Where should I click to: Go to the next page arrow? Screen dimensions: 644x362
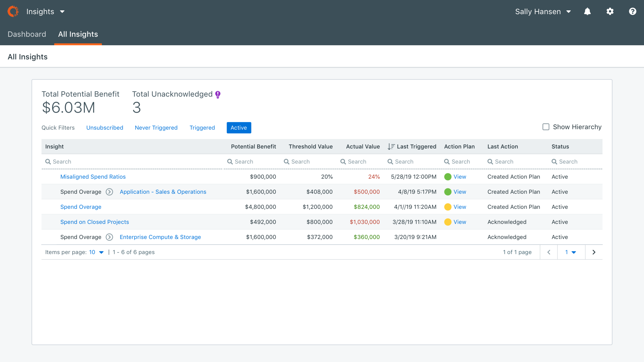[594, 252]
